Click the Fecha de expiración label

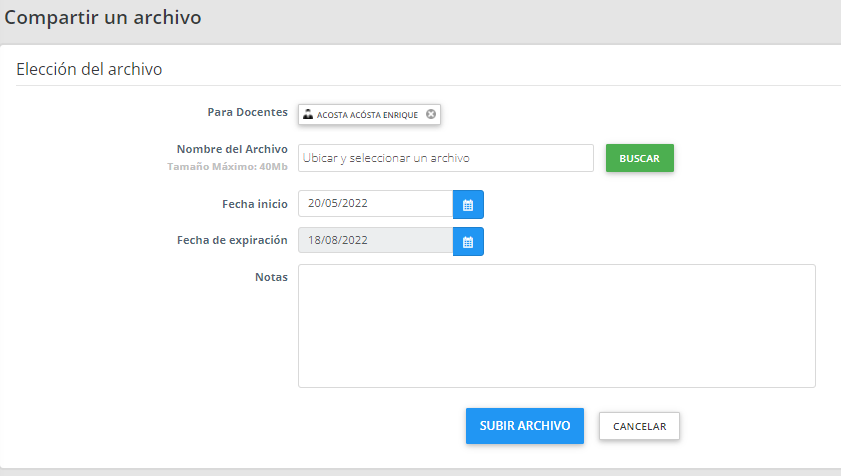232,240
